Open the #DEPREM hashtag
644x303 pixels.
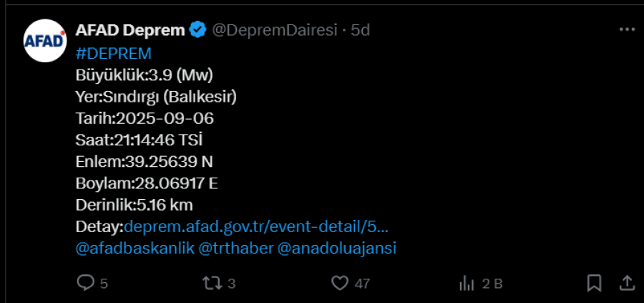click(x=114, y=54)
